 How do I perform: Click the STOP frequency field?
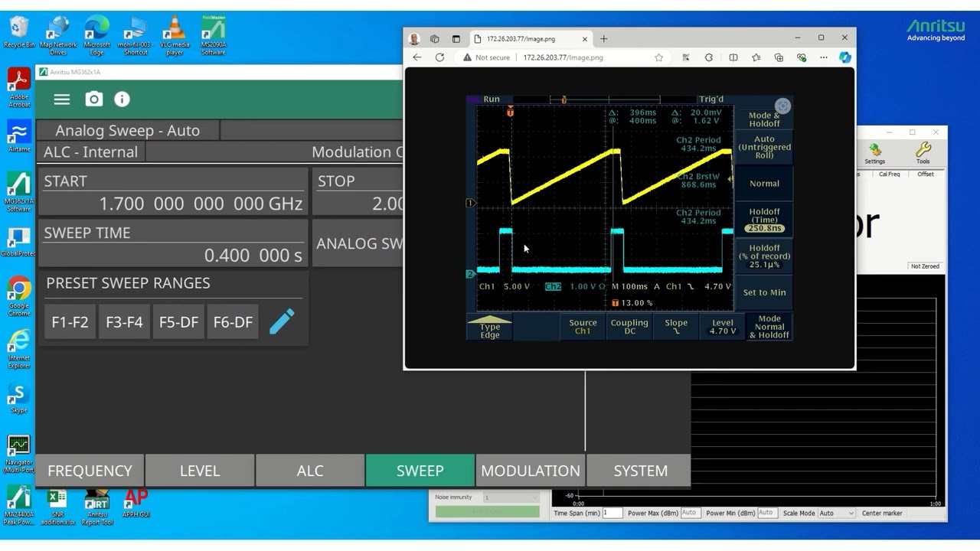point(358,192)
